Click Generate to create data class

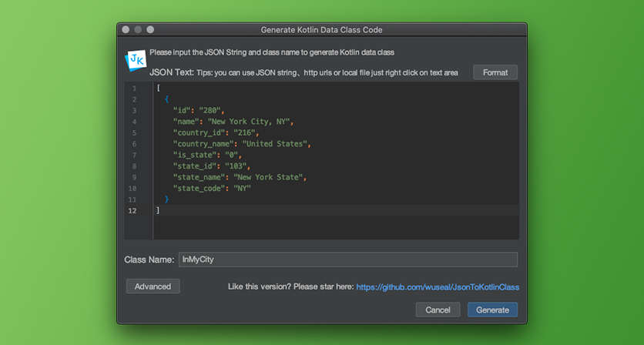tap(492, 310)
